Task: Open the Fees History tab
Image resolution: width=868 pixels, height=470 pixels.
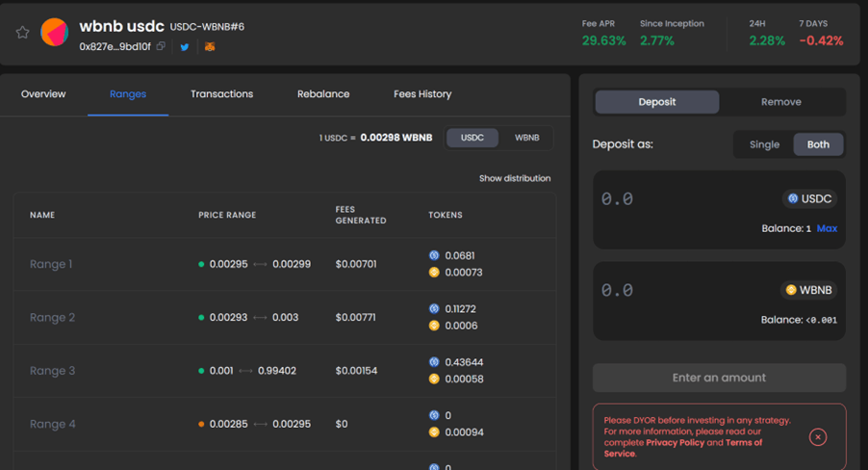Action: coord(422,94)
